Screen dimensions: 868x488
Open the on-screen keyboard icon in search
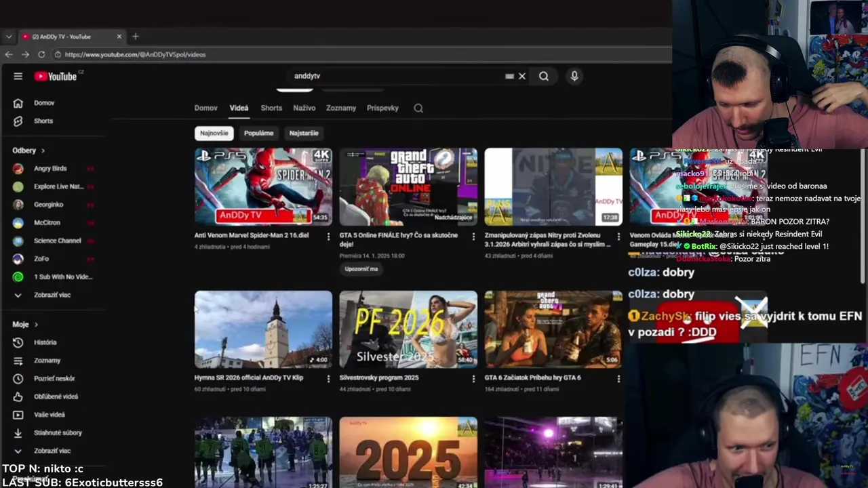pyautogui.click(x=509, y=77)
